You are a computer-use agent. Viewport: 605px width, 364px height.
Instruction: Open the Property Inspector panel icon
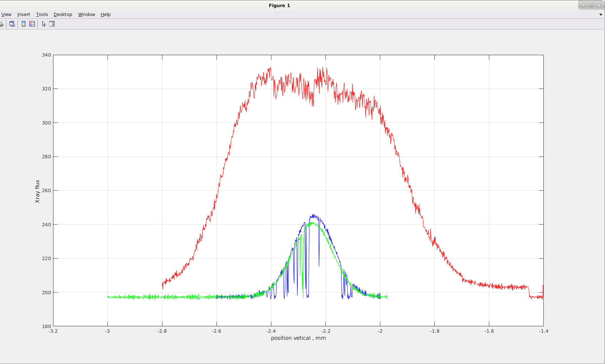(52, 24)
